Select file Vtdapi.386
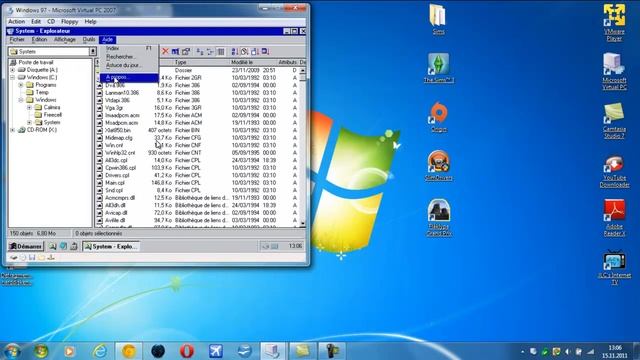 (x=118, y=100)
